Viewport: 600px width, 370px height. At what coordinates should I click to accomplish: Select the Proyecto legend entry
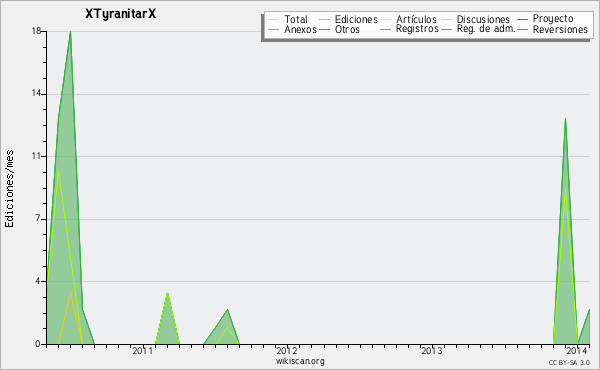[553, 19]
